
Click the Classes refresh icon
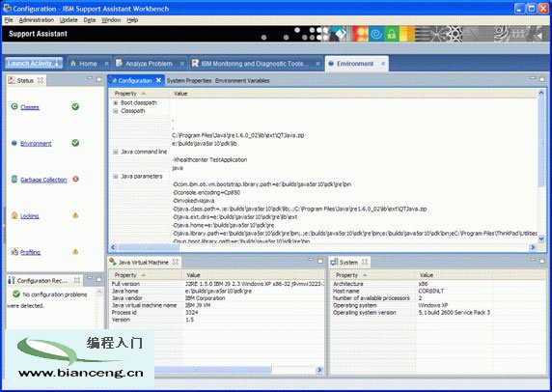(14, 106)
